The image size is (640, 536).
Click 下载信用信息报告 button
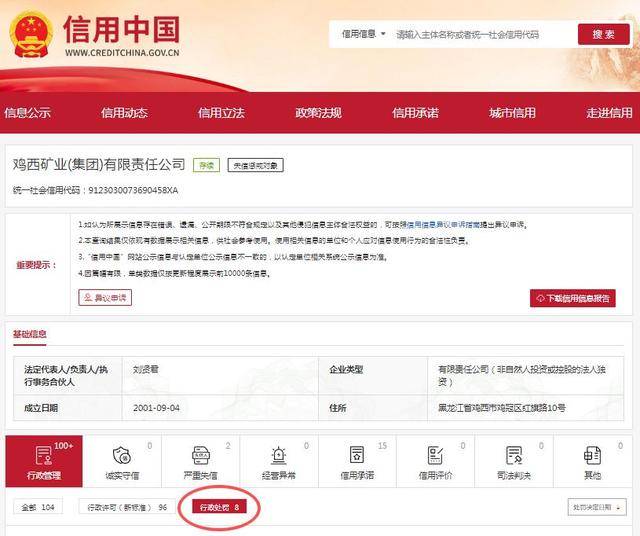coord(573,298)
